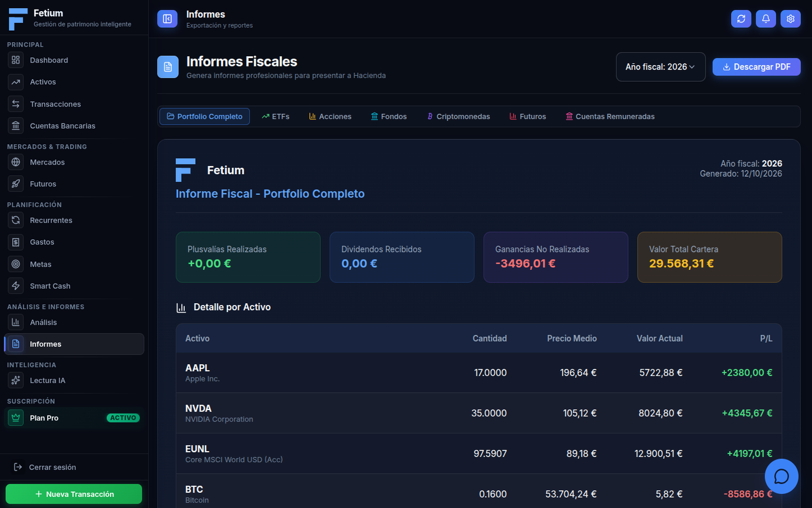This screenshot has width=812, height=508.
Task: Open the chat support bubble
Action: click(x=782, y=477)
